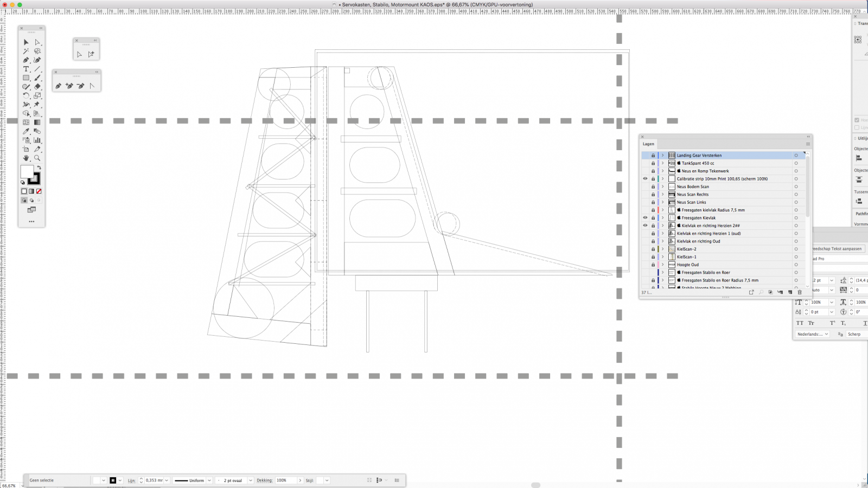Select Anchor Point convert tool in floating panel
The image size is (868, 488).
92,86
